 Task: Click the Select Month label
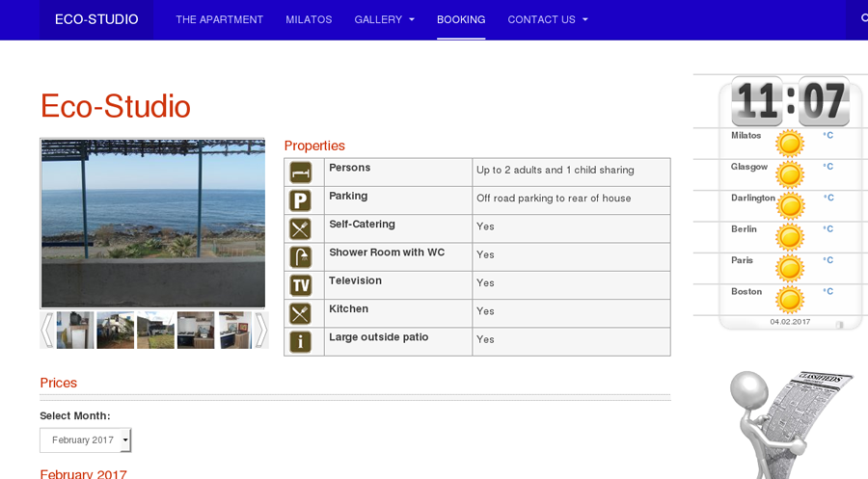pyautogui.click(x=74, y=416)
